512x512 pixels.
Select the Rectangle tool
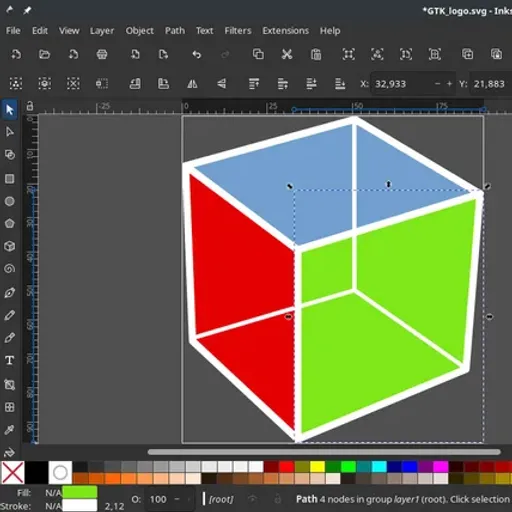click(x=10, y=179)
